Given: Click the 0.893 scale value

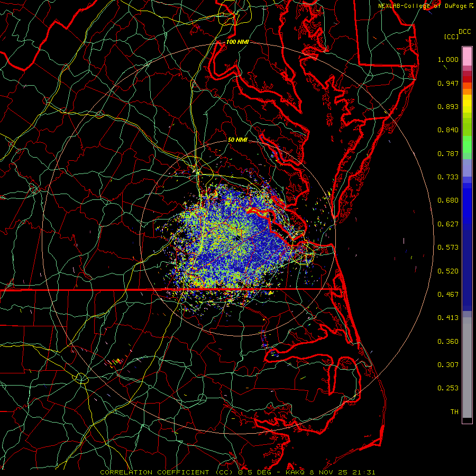Looking at the screenshot, I should pyautogui.click(x=448, y=106).
